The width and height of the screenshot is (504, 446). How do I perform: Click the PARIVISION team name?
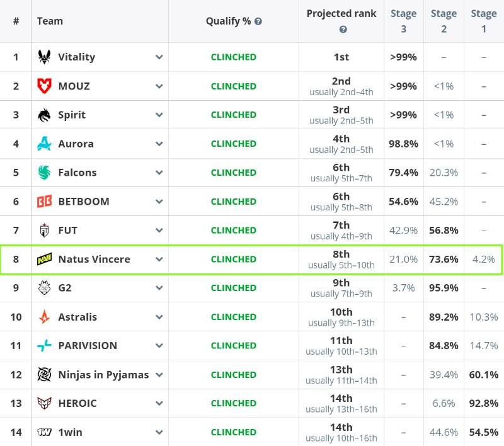88,346
